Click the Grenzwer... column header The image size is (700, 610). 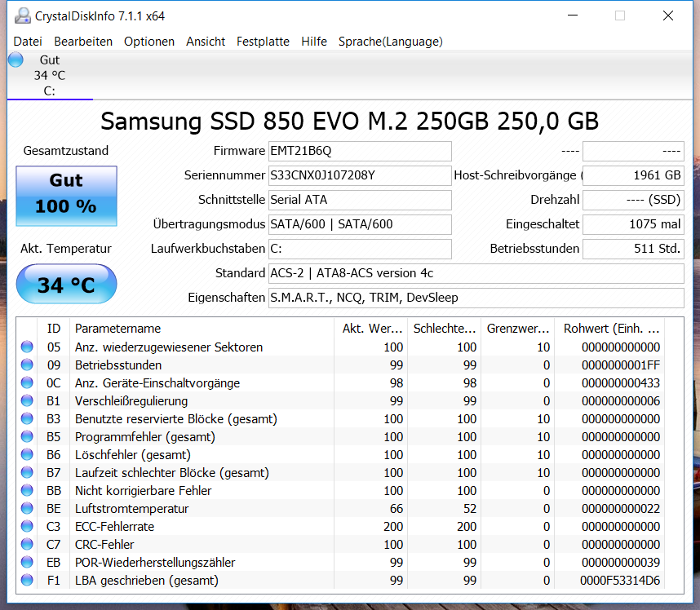pyautogui.click(x=517, y=329)
